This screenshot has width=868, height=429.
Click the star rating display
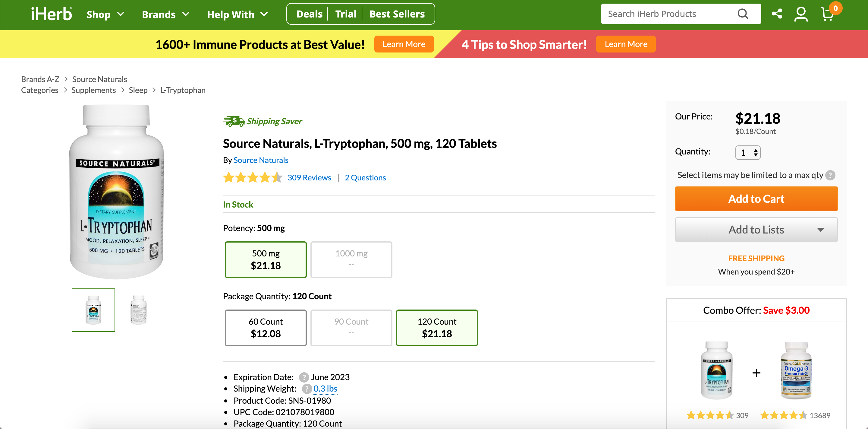point(253,177)
